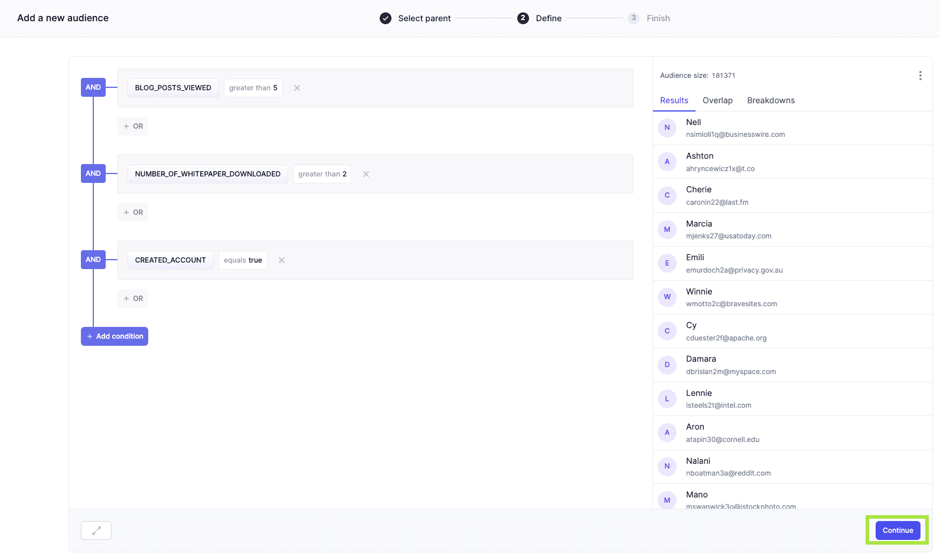Viewport: 940px width, 560px height.
Task: Click Damara's avatar icon
Action: tap(667, 365)
